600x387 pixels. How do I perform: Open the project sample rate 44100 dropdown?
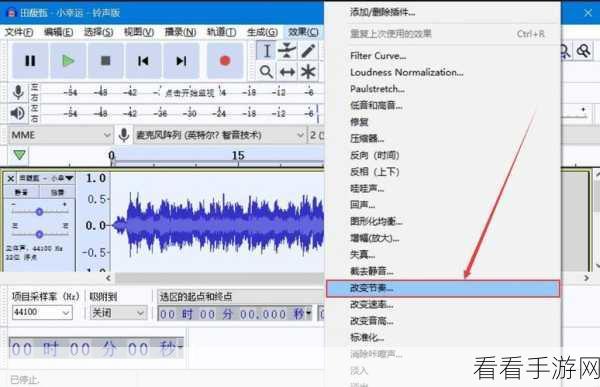(x=42, y=312)
